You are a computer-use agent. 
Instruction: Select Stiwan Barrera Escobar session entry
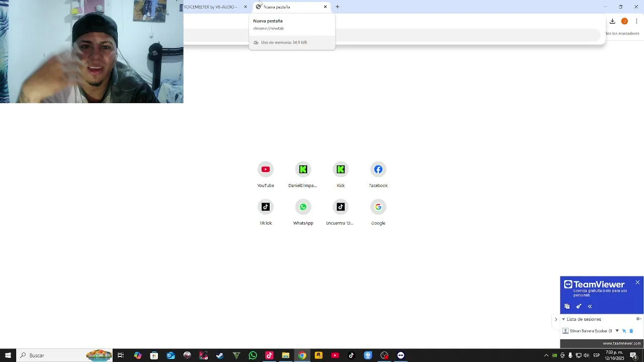[588, 331]
